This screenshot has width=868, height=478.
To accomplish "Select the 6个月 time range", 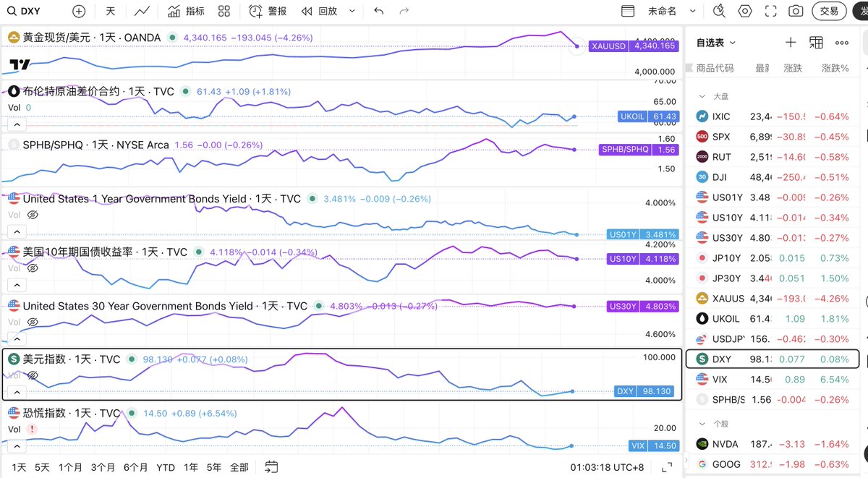I will [135, 467].
